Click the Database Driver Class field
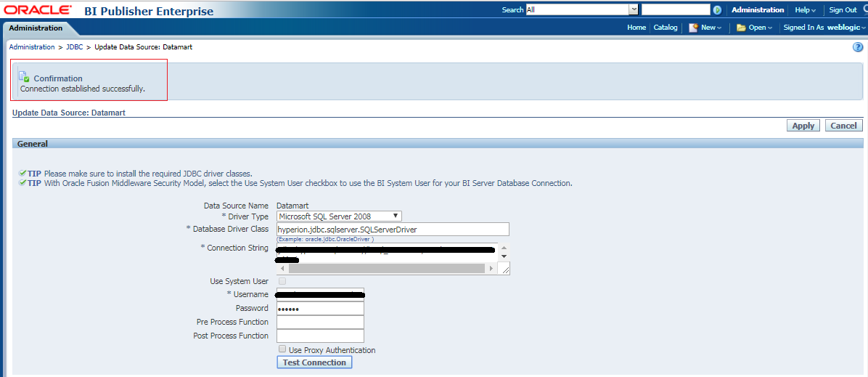 [x=393, y=229]
